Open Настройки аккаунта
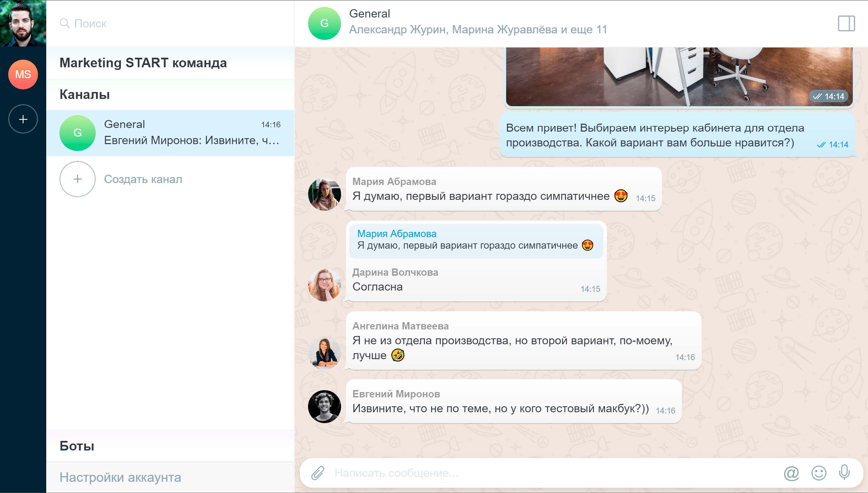The image size is (868, 493). 120,478
